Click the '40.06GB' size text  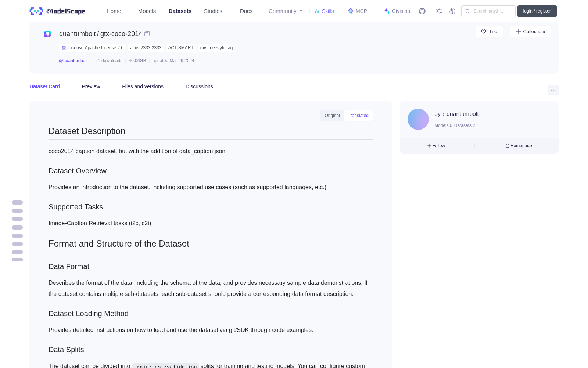[137, 61]
